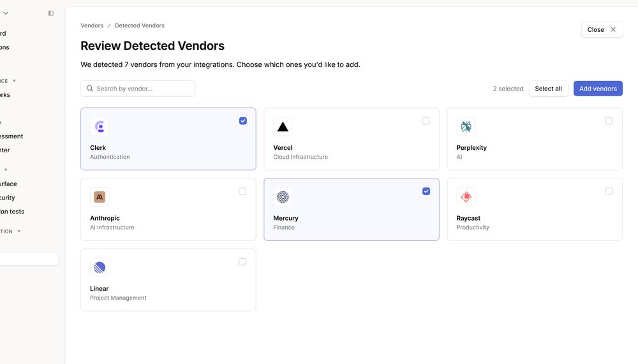Screen dimensions: 638x364
Task: Check the Vercel vendor checkbox
Action: click(x=426, y=120)
